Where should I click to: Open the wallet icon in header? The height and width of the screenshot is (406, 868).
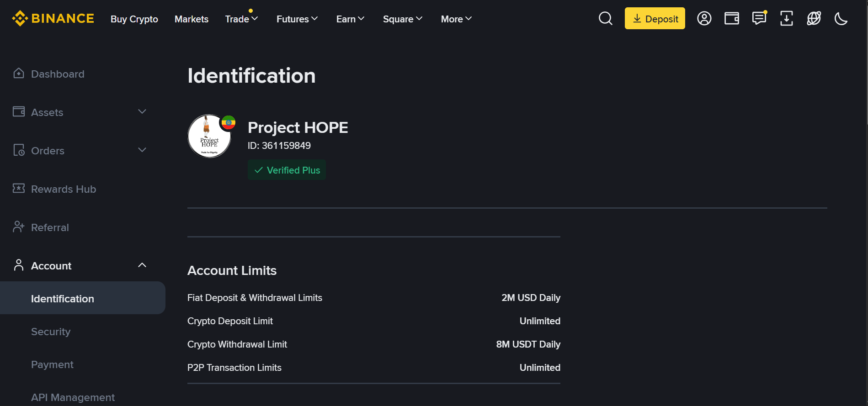[x=731, y=19]
